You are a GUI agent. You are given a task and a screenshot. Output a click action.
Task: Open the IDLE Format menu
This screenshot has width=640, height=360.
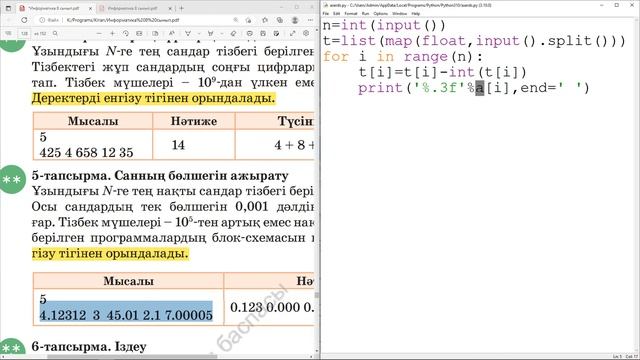[x=351, y=13]
